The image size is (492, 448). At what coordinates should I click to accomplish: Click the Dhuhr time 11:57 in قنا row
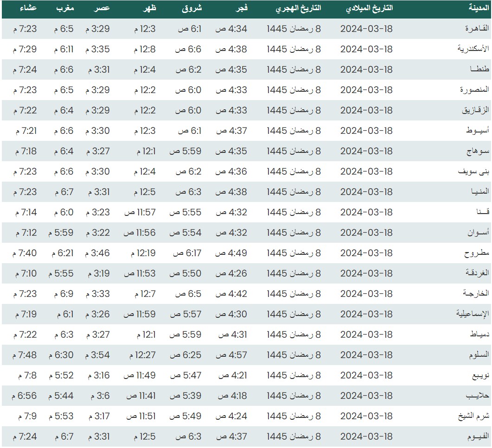click(x=140, y=212)
